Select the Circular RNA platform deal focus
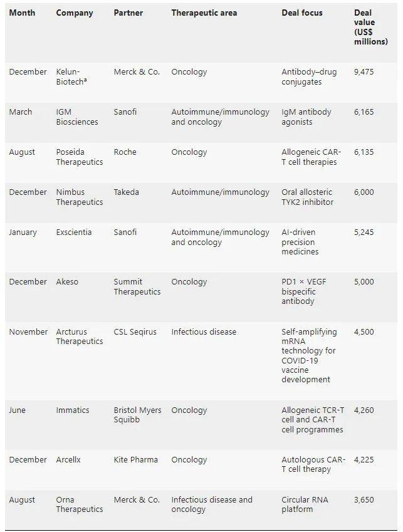This screenshot has height=532, width=403. [x=305, y=504]
